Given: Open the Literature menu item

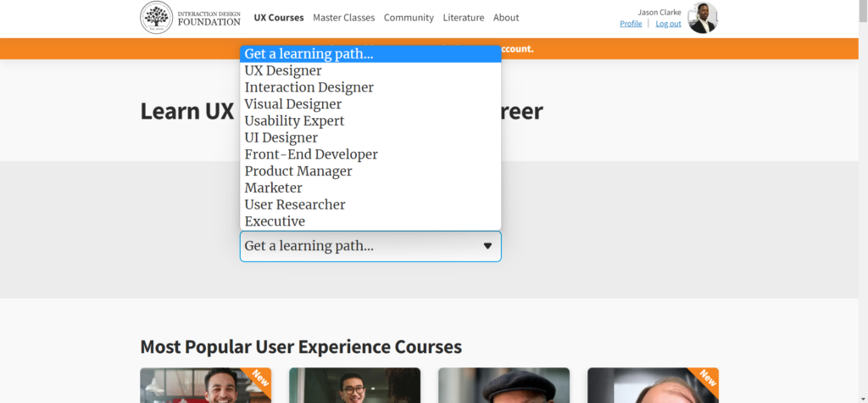Looking at the screenshot, I should pyautogui.click(x=464, y=18).
